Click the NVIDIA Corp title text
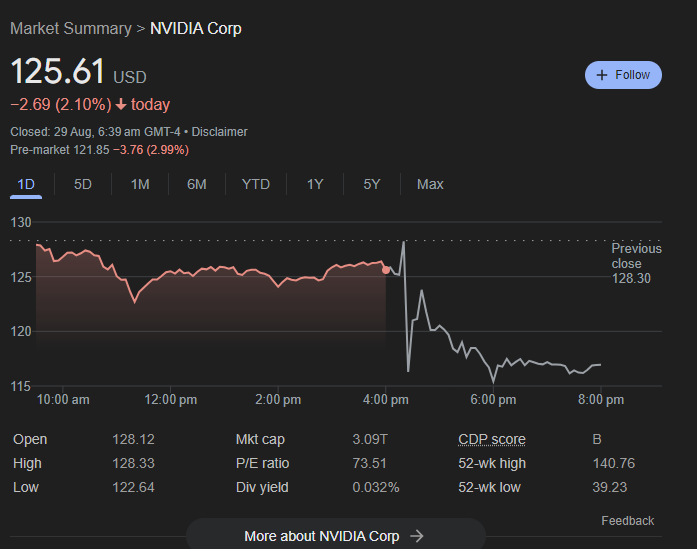697x549 pixels. pyautogui.click(x=196, y=28)
